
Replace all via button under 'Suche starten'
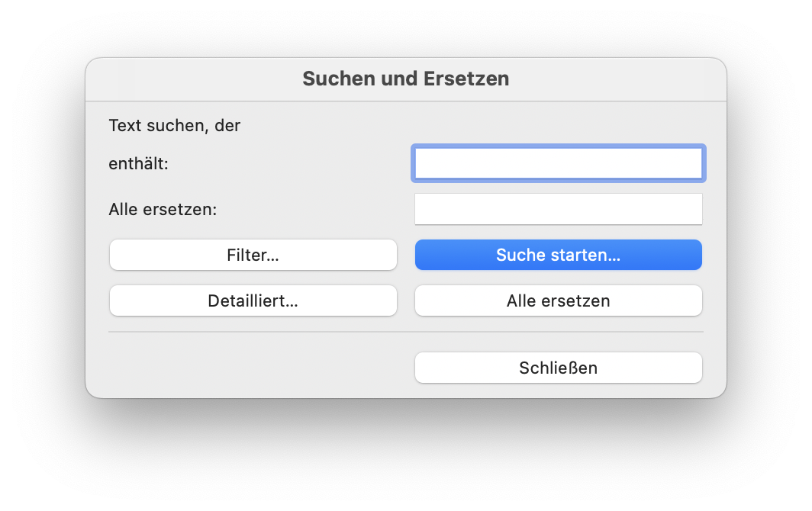559,300
